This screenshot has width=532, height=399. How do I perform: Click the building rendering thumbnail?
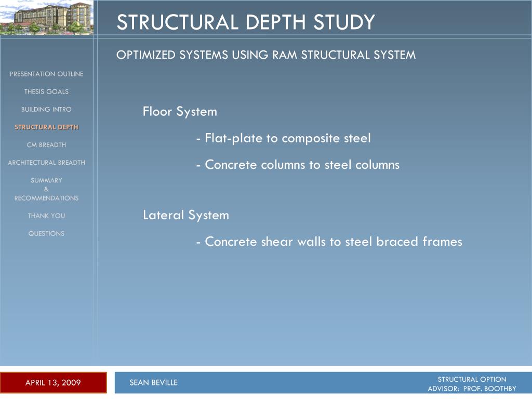coord(46,17)
